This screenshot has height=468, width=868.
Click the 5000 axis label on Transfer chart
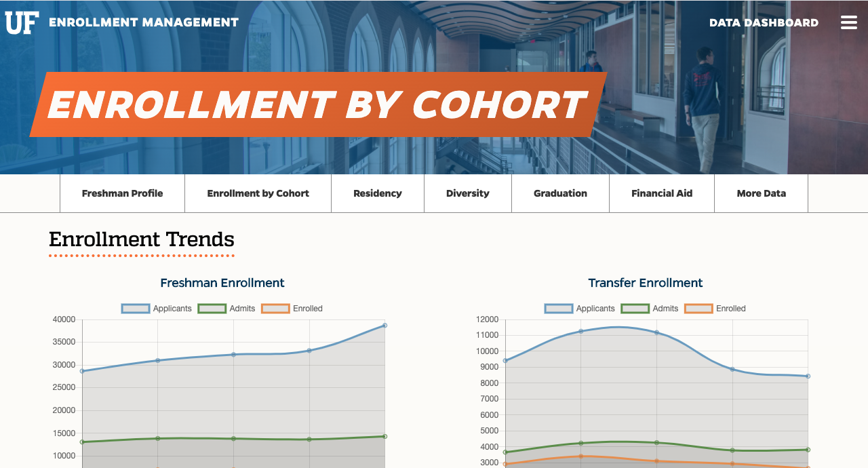pyautogui.click(x=489, y=431)
